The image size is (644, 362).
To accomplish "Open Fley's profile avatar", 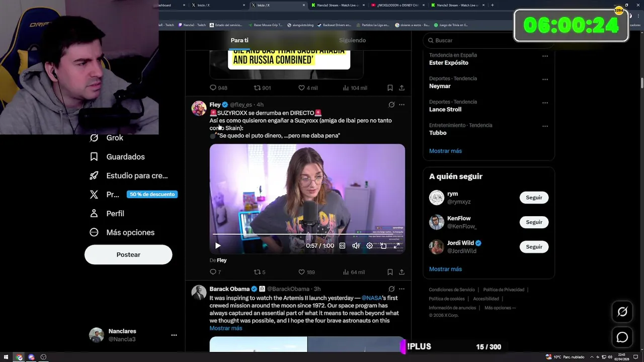I will click(x=199, y=108).
